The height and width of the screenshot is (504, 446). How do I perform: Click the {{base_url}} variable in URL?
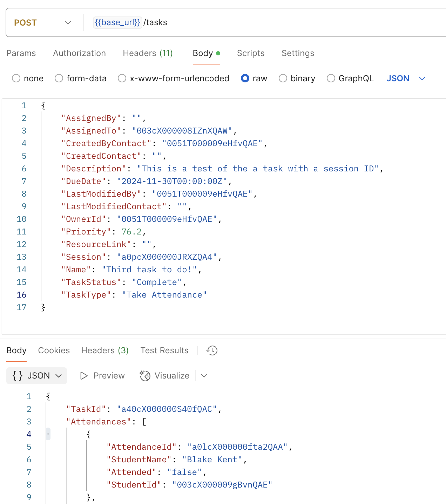[x=117, y=22]
